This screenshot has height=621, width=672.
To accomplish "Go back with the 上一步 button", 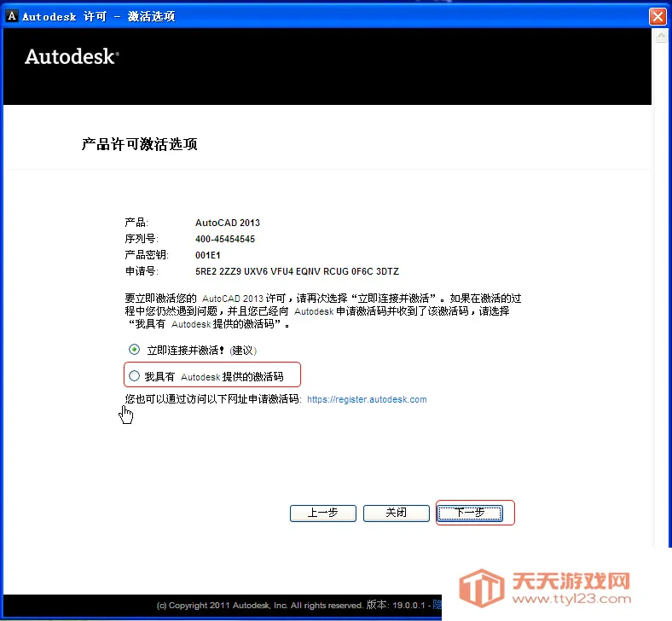I will [x=323, y=513].
